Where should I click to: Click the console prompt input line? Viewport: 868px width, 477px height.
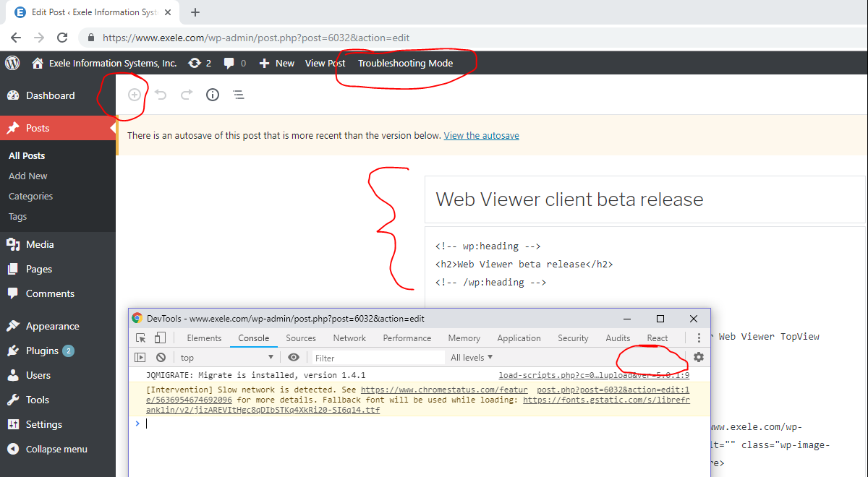[420, 424]
